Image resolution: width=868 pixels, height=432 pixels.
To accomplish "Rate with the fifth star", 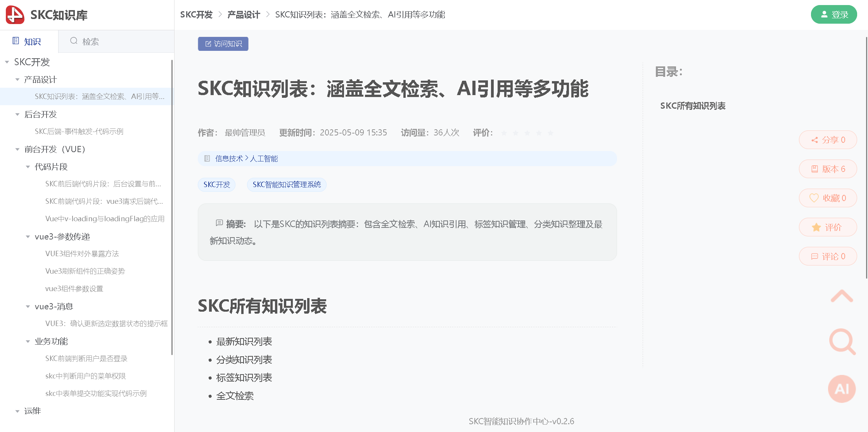I will tap(550, 133).
